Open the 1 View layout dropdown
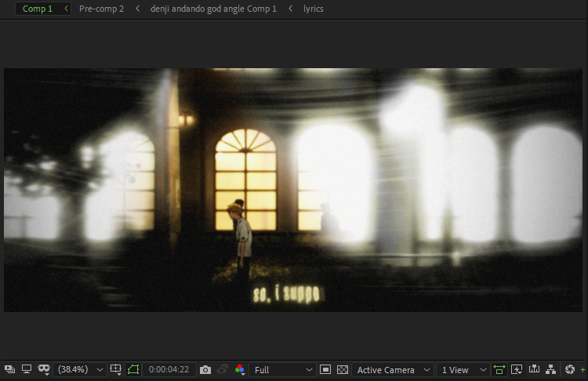This screenshot has height=381, width=588. point(463,370)
